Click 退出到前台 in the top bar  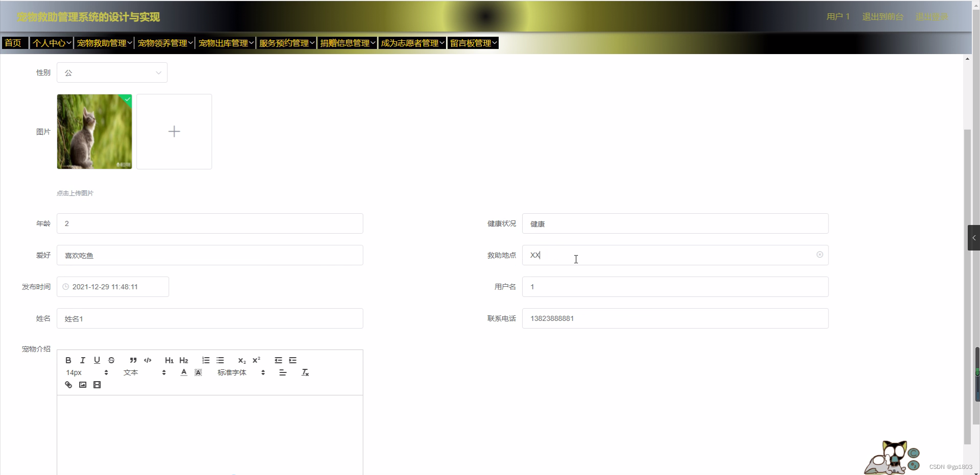coord(883,16)
